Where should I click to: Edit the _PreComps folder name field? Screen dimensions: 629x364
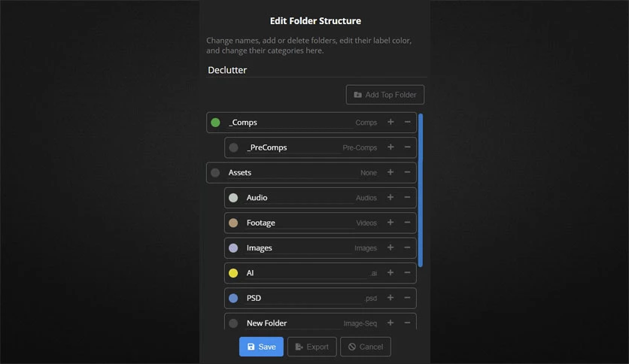pyautogui.click(x=293, y=147)
